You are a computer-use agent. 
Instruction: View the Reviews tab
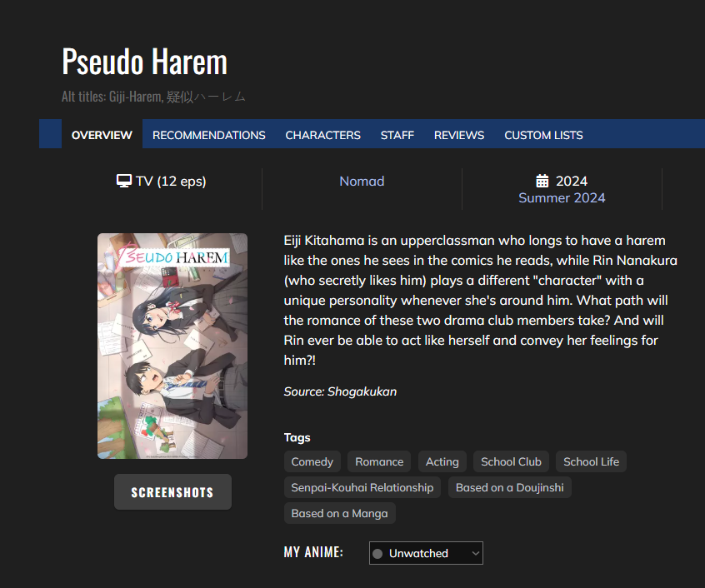[459, 135]
